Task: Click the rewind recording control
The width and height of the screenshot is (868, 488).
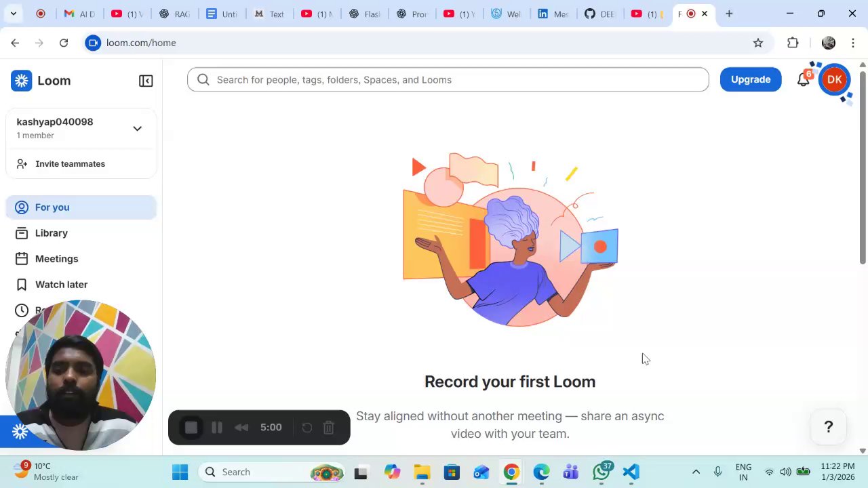Action: [241, 428]
